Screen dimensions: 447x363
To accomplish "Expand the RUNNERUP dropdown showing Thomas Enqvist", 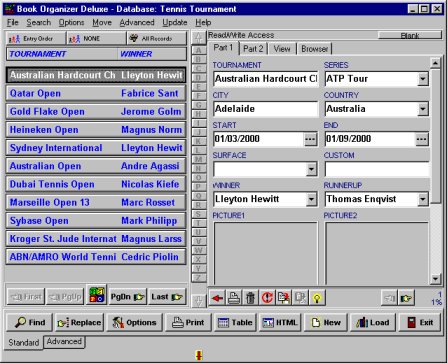I will (x=423, y=199).
